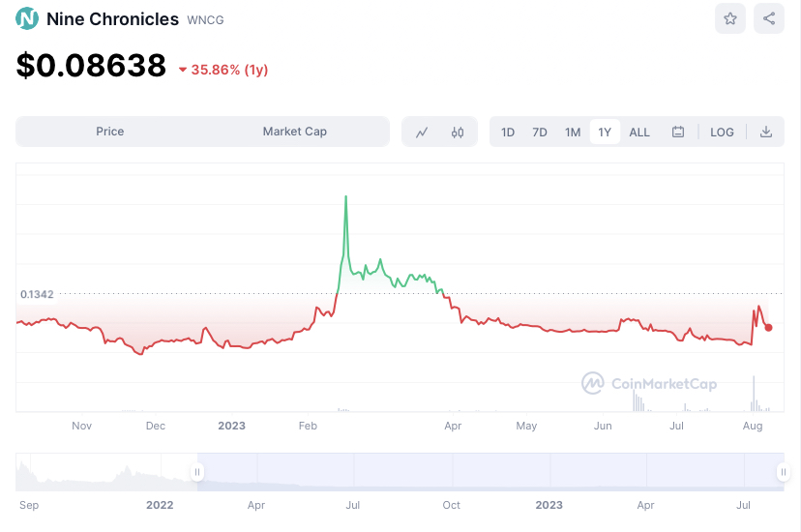Click the Nine Chronicles title text
Image resolution: width=801 pixels, height=532 pixels.
112,19
